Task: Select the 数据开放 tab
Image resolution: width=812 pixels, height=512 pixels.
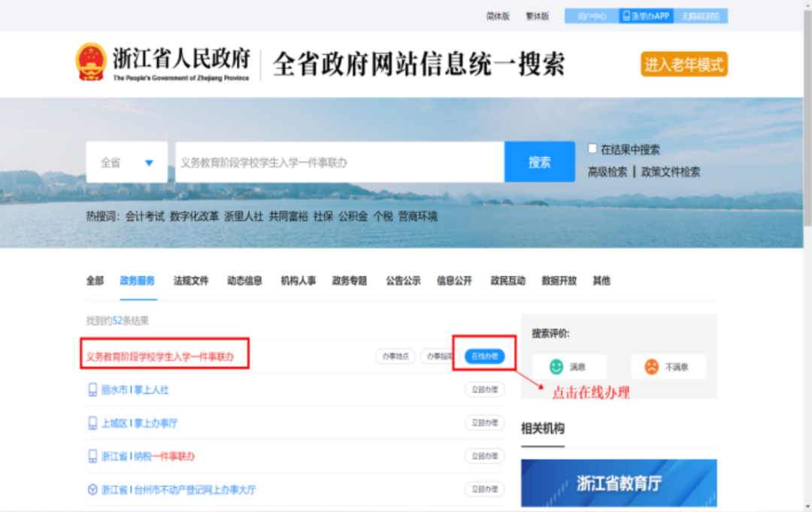Action: (559, 280)
